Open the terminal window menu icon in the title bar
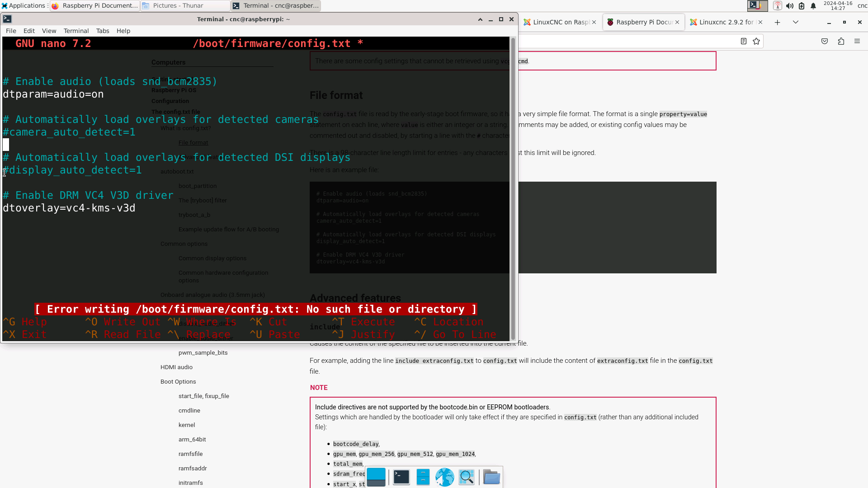 coord(7,19)
